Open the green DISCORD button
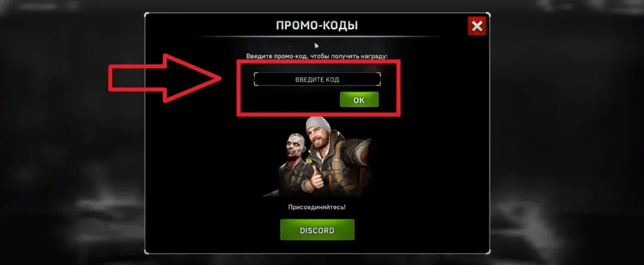The image size is (644, 265). click(x=317, y=230)
